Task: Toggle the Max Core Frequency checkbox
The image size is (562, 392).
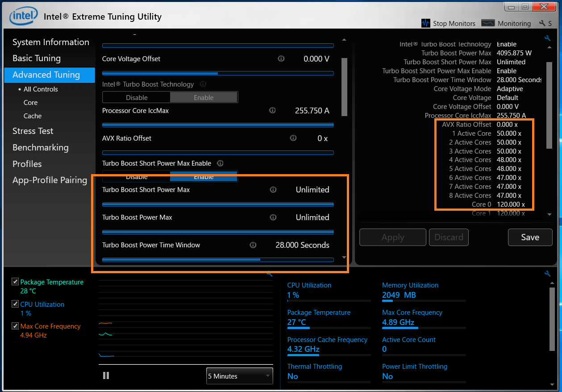Action: pyautogui.click(x=16, y=326)
